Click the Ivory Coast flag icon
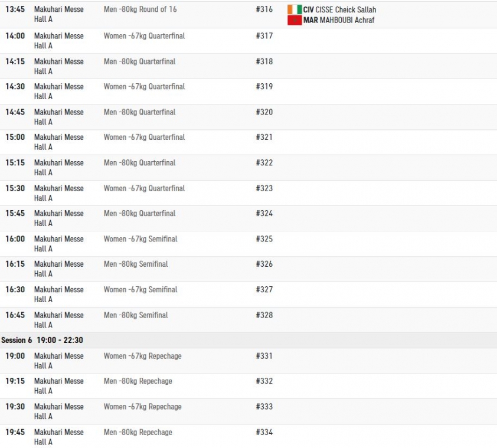 pyautogui.click(x=295, y=9)
